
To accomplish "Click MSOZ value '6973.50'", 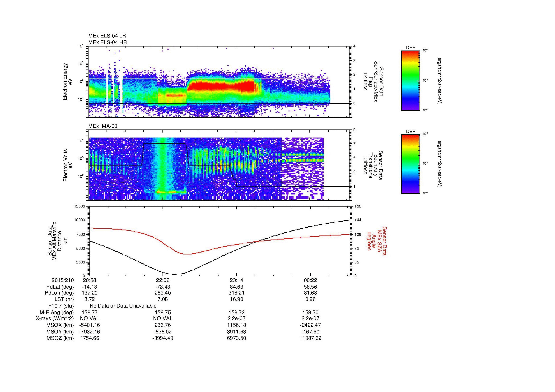I will pyautogui.click(x=237, y=338).
